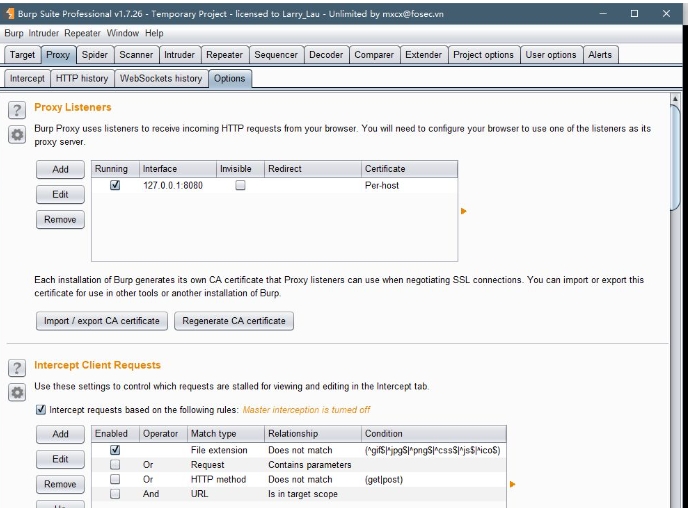This screenshot has height=508, width=688.
Task: Open the Repeater menu in menu bar
Action: click(82, 33)
